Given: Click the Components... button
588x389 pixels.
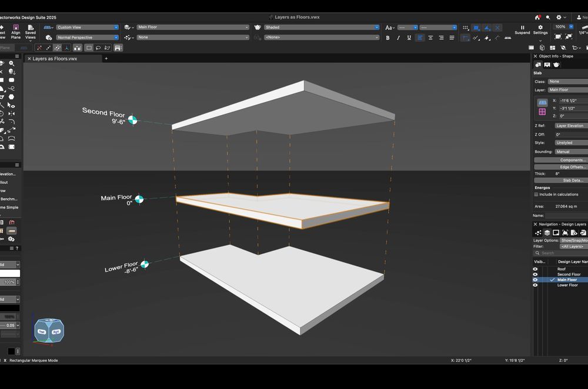Looking at the screenshot, I should (x=562, y=160).
